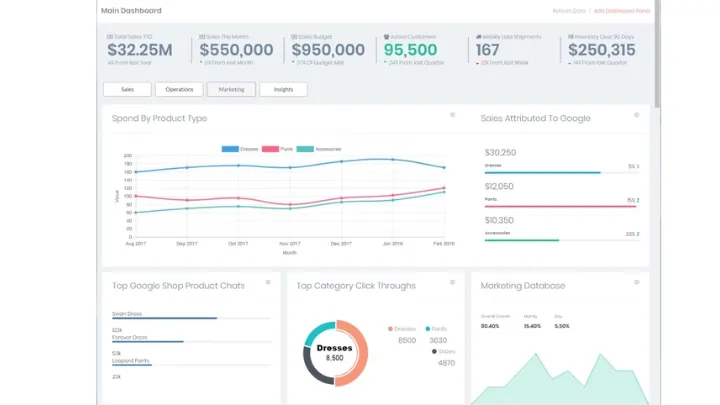Click gear icon on Top Category Click Throughs

click(452, 283)
